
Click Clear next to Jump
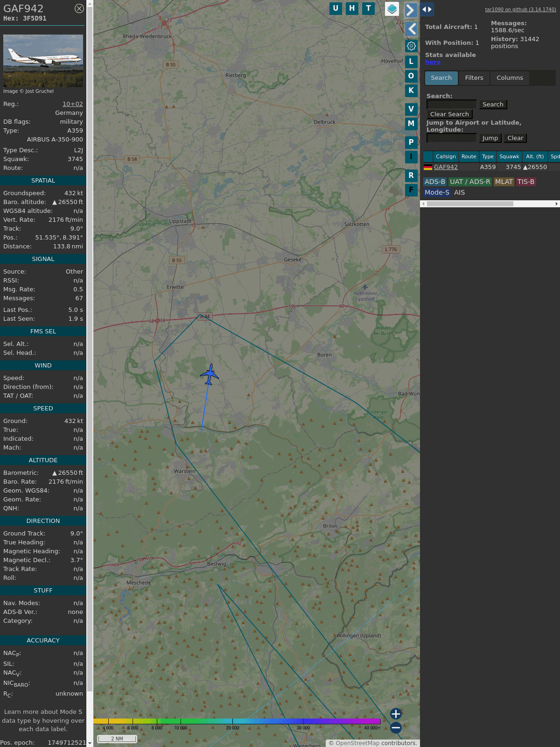(515, 138)
